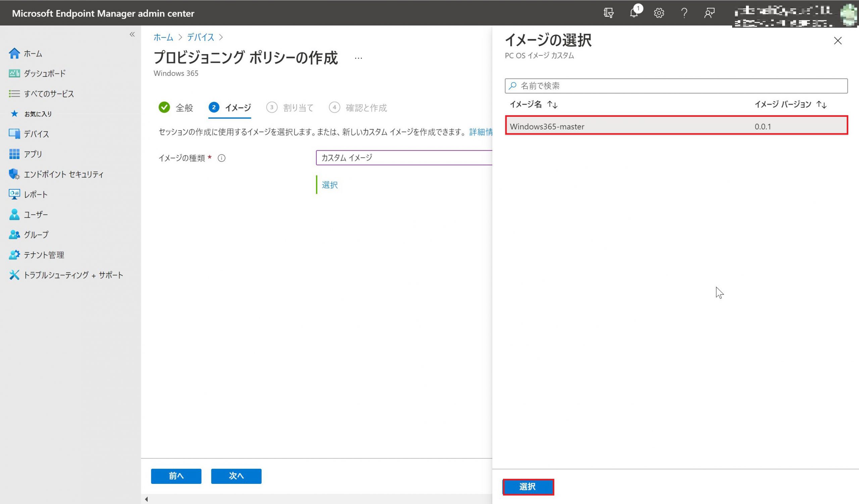Image resolution: width=859 pixels, height=504 pixels.
Task: Open テナント管理 from sidebar
Action: pos(44,255)
